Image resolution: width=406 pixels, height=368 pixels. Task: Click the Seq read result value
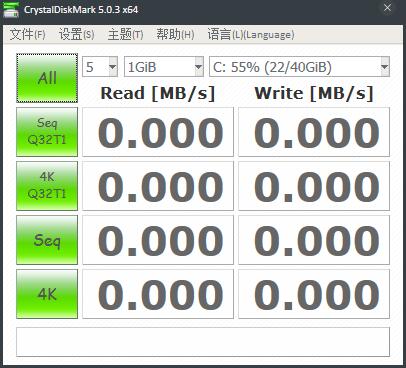pos(158,240)
